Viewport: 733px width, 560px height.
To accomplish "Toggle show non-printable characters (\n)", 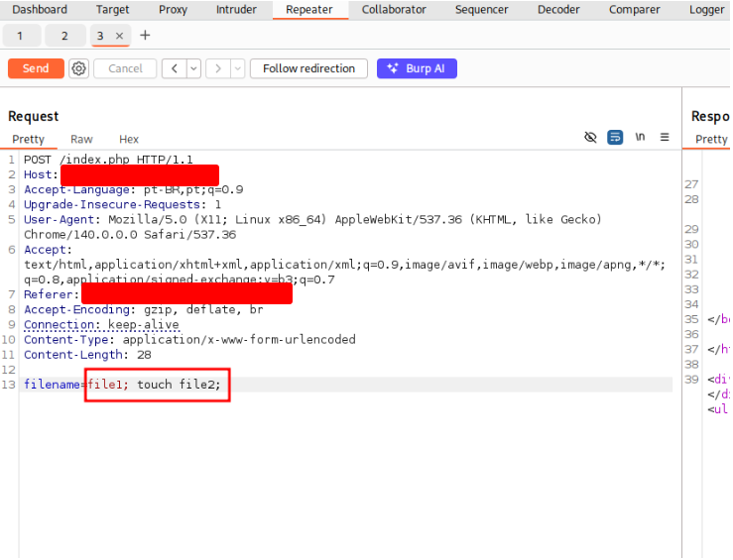I will (641, 138).
